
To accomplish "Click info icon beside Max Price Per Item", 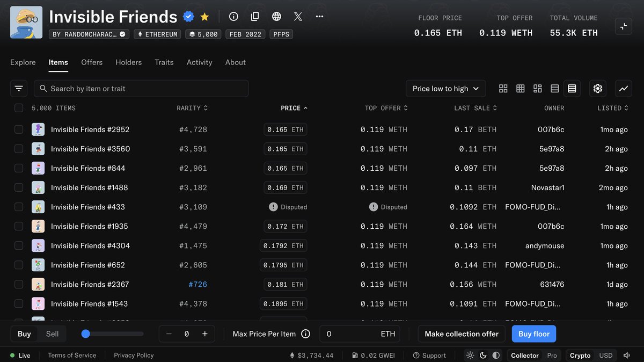I will [306, 334].
